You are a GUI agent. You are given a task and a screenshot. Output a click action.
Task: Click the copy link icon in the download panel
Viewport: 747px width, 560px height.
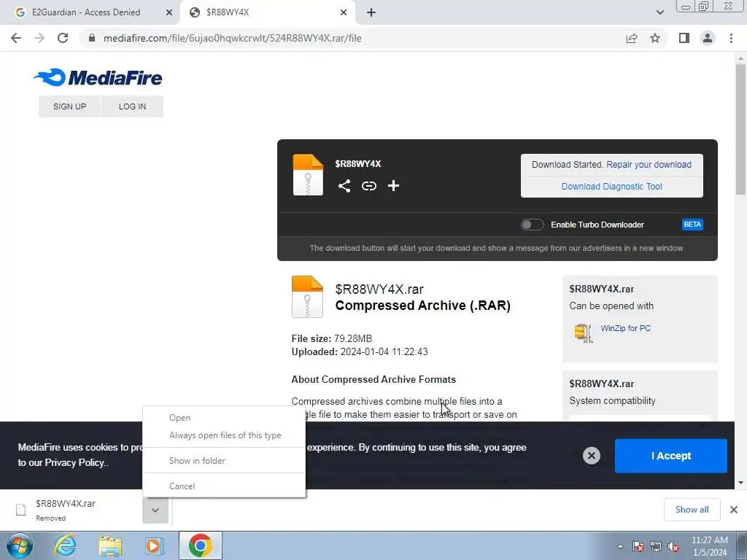point(368,186)
